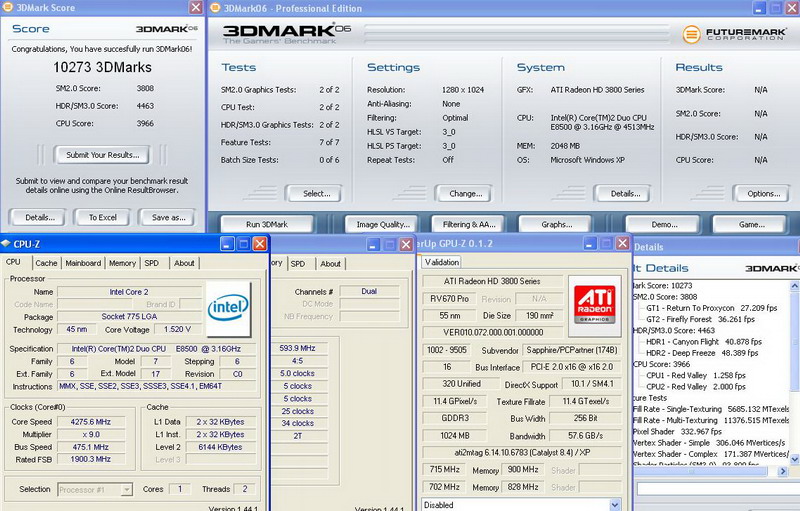Close the second CPU-Z memory window
Image resolution: width=800 pixels, height=511 pixels.
click(x=406, y=245)
